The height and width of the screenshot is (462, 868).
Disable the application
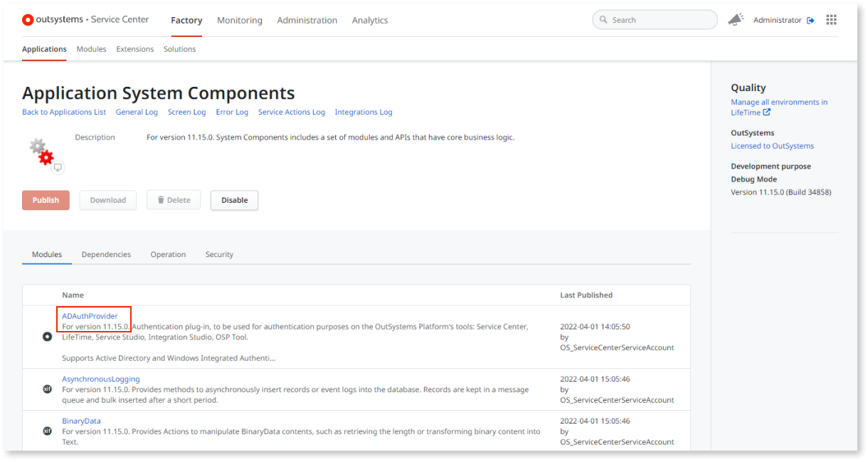point(234,200)
